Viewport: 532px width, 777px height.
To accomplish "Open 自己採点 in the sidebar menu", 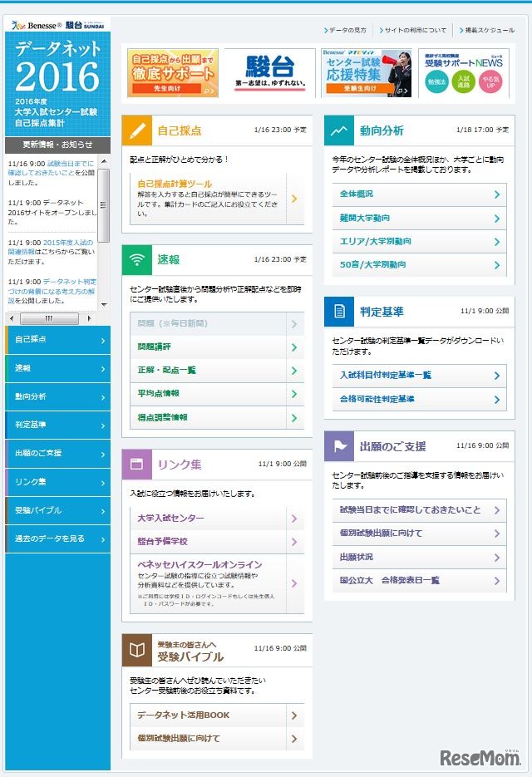I will (57, 339).
